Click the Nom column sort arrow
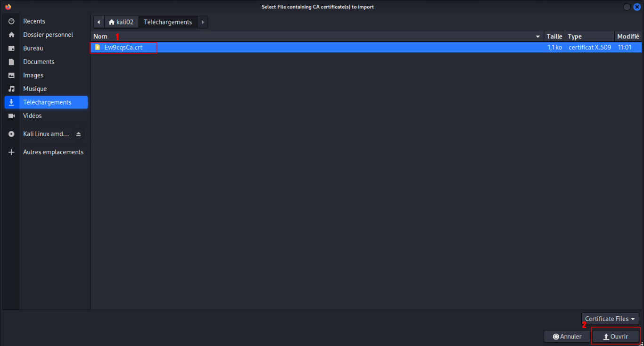This screenshot has height=346, width=644. (537, 36)
